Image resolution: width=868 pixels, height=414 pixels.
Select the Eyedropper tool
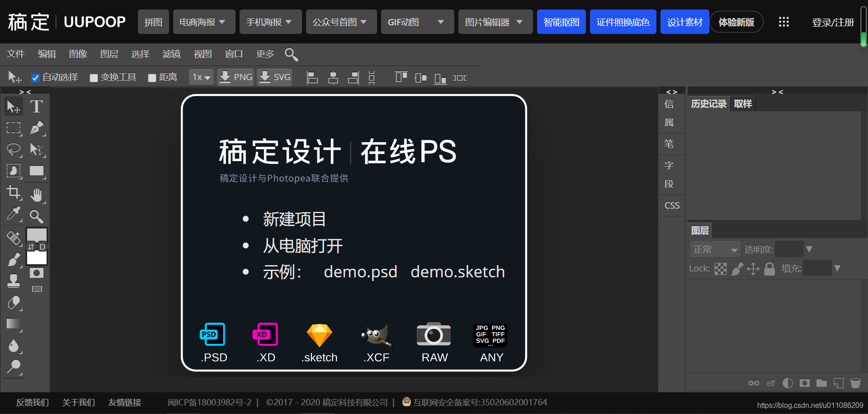tap(14, 214)
